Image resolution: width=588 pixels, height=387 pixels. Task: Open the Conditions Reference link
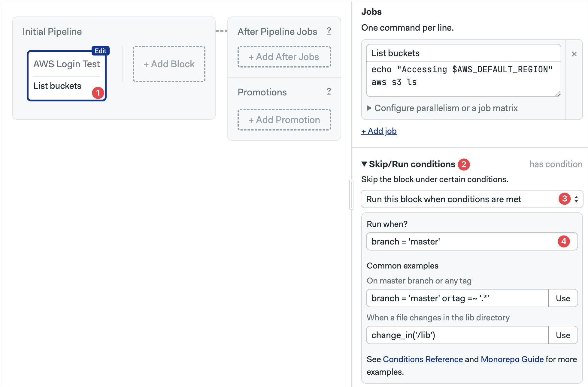(x=423, y=359)
